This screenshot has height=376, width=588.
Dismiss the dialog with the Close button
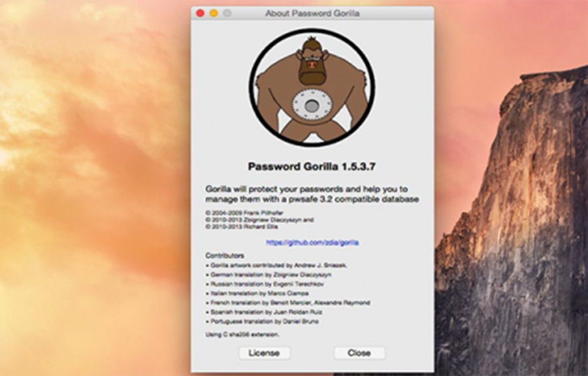tap(359, 352)
